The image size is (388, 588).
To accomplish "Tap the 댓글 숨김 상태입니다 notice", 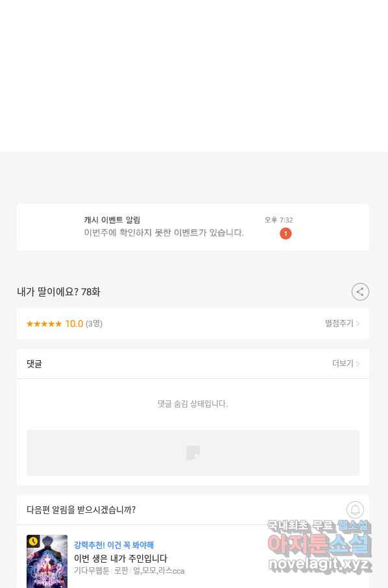I will (193, 404).
